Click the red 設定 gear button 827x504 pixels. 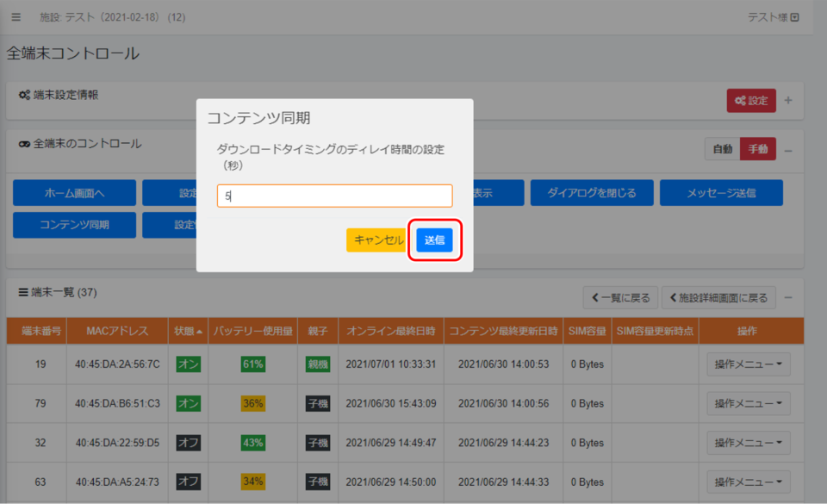[x=750, y=101]
